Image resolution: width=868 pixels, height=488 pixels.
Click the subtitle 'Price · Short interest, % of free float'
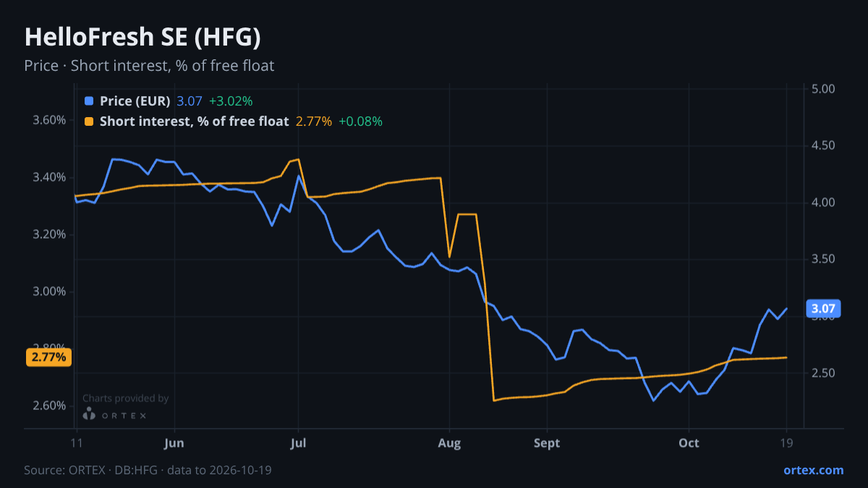click(149, 66)
